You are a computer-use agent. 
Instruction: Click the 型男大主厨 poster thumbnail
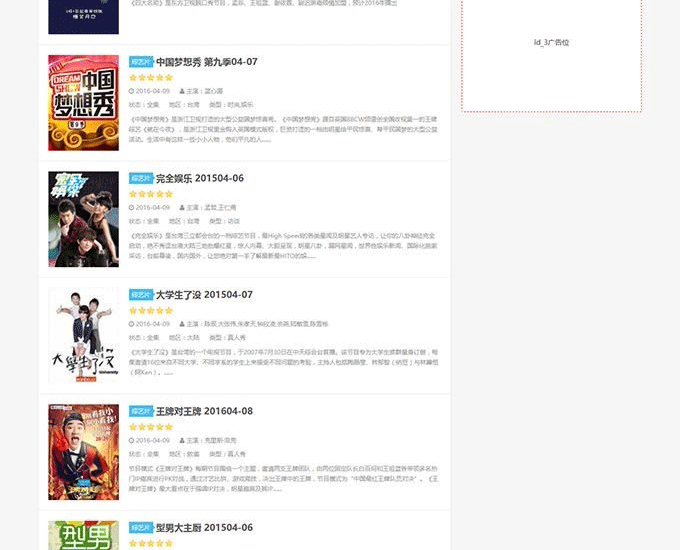coord(83,535)
